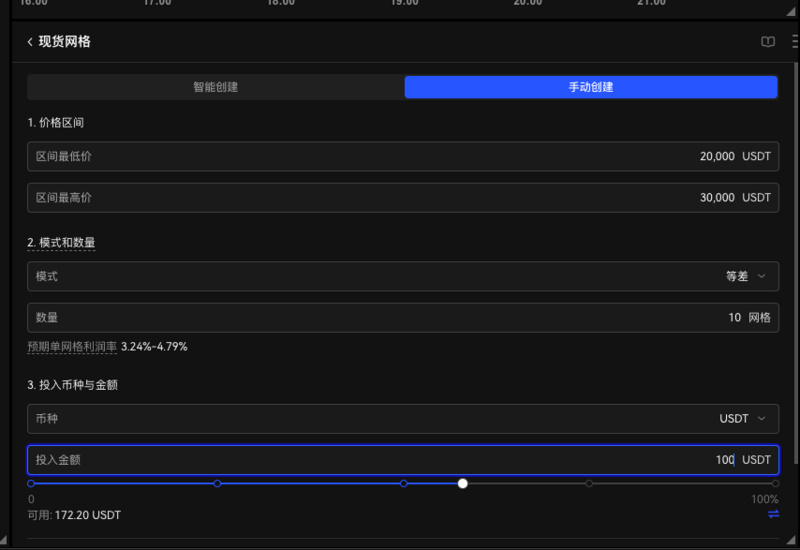Click the 模式和数量 underlined heading
This screenshot has width=800, height=550.
(61, 242)
